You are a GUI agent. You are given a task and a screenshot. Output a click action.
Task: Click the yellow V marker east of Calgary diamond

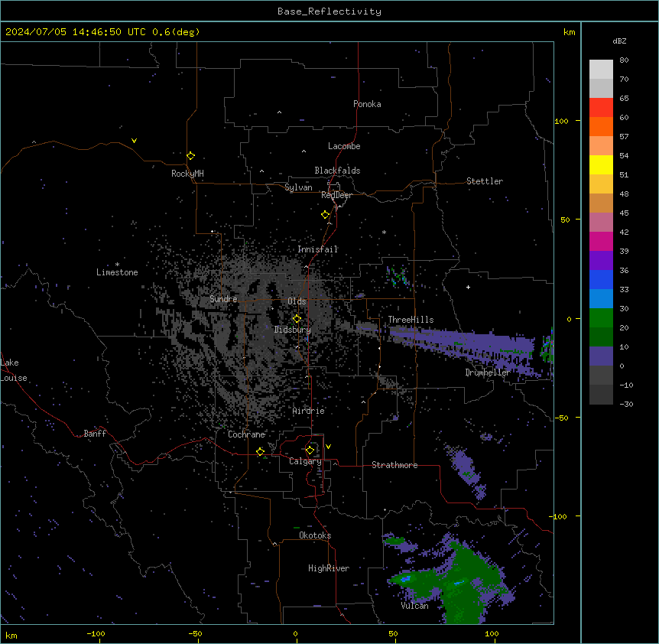(x=328, y=447)
